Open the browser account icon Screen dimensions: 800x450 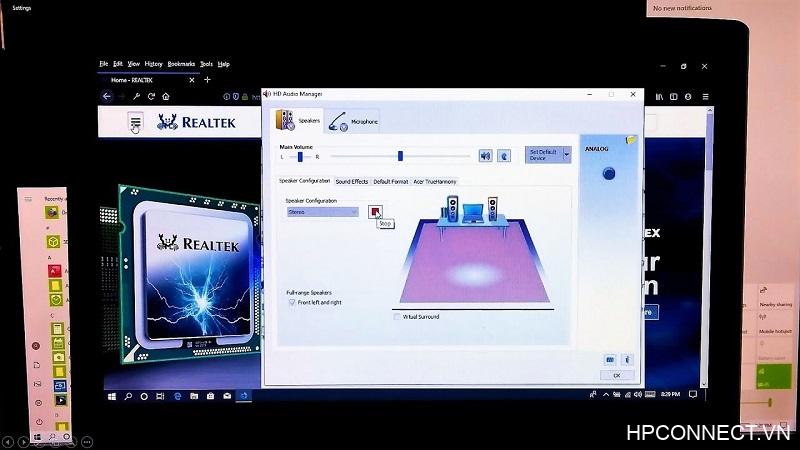click(x=688, y=96)
